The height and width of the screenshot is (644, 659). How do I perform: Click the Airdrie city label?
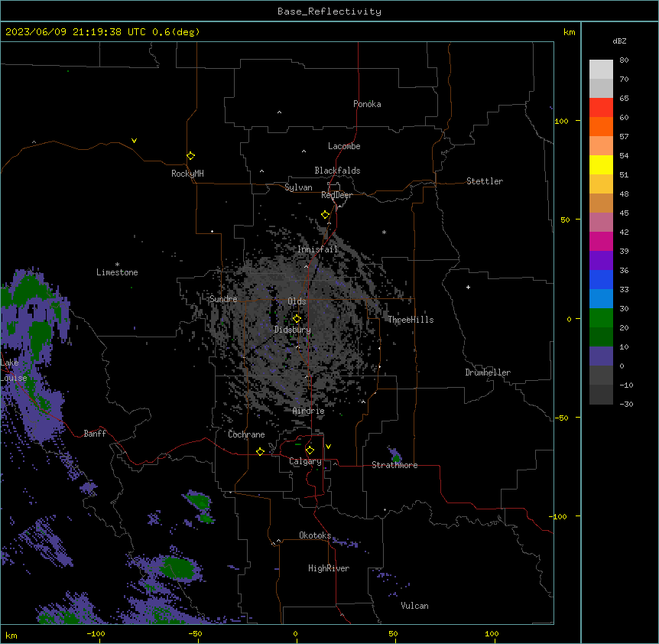[x=308, y=411]
